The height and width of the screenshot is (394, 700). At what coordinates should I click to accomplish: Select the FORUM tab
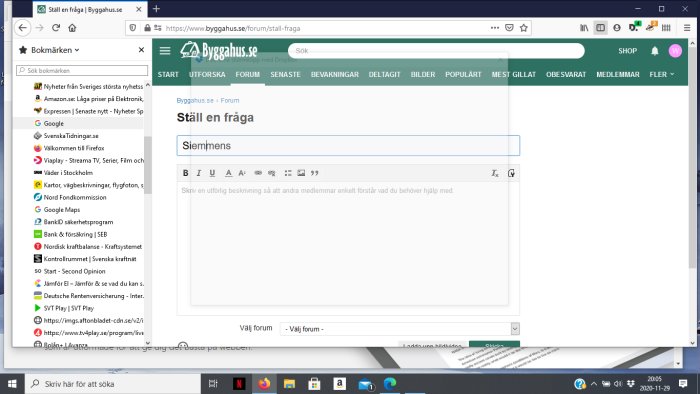tap(248, 75)
